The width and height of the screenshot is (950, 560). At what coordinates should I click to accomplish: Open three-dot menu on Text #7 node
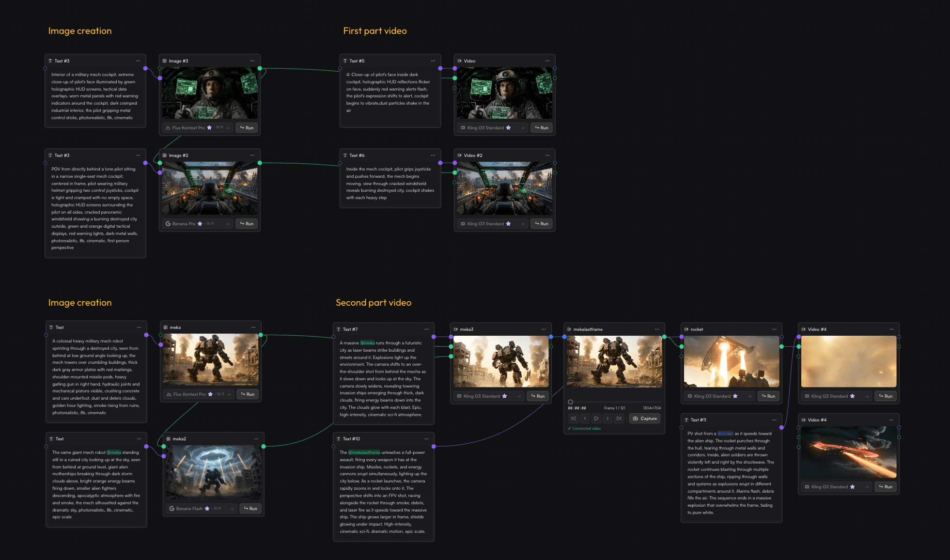point(426,329)
